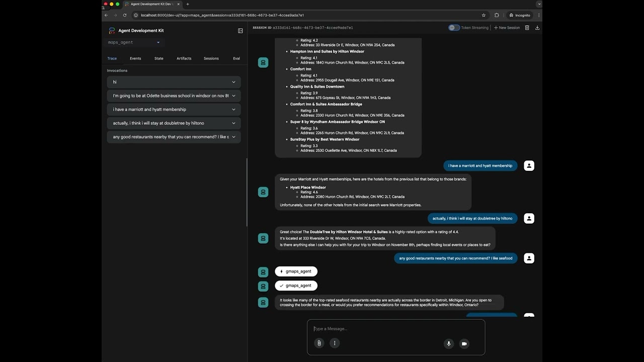Viewport: 644px width, 362px height.
Task: Delete the current session with trash icon
Action: pyautogui.click(x=527, y=28)
